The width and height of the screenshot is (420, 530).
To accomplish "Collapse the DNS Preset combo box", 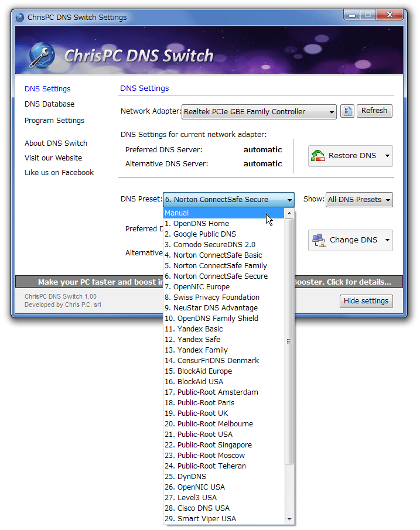I will click(228, 200).
